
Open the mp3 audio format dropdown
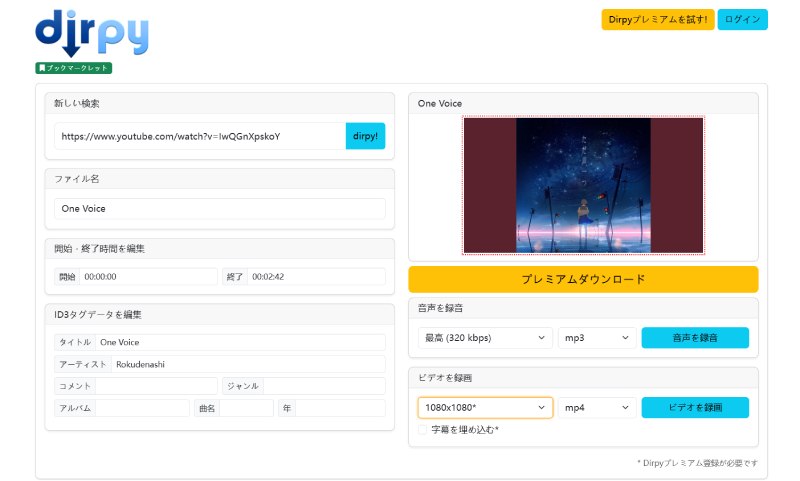click(x=597, y=338)
